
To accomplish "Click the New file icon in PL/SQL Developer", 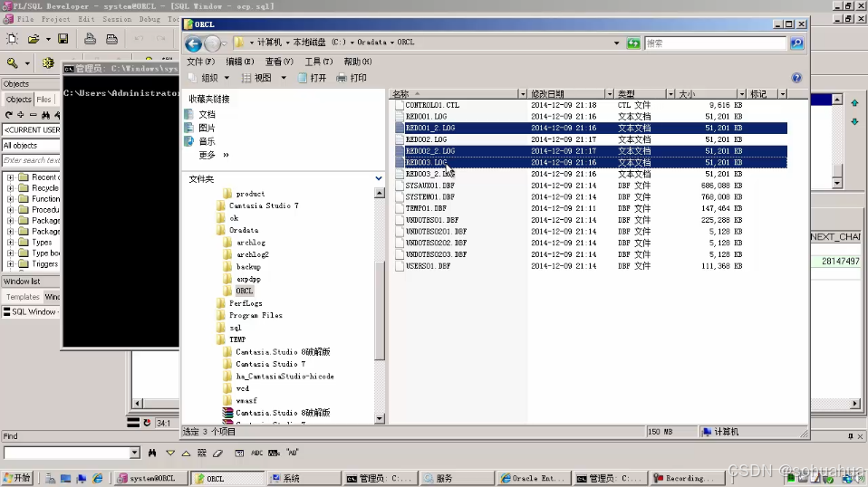I will pos(12,39).
